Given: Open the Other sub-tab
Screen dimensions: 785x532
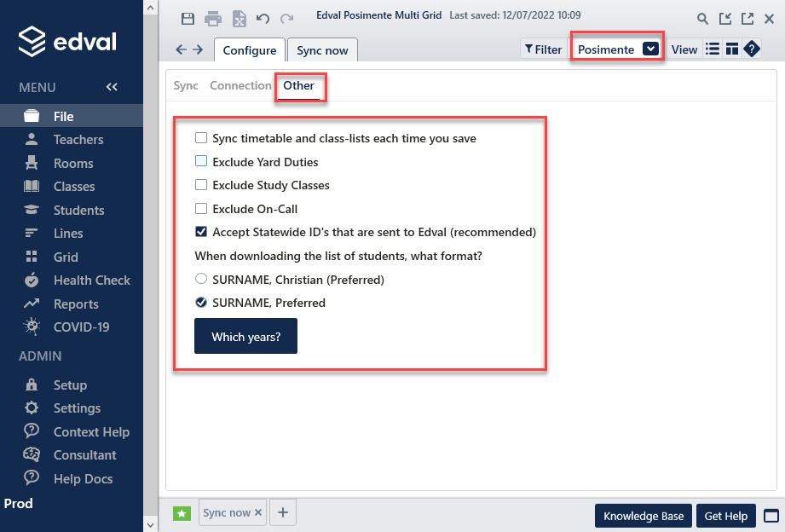Looking at the screenshot, I should [x=298, y=85].
